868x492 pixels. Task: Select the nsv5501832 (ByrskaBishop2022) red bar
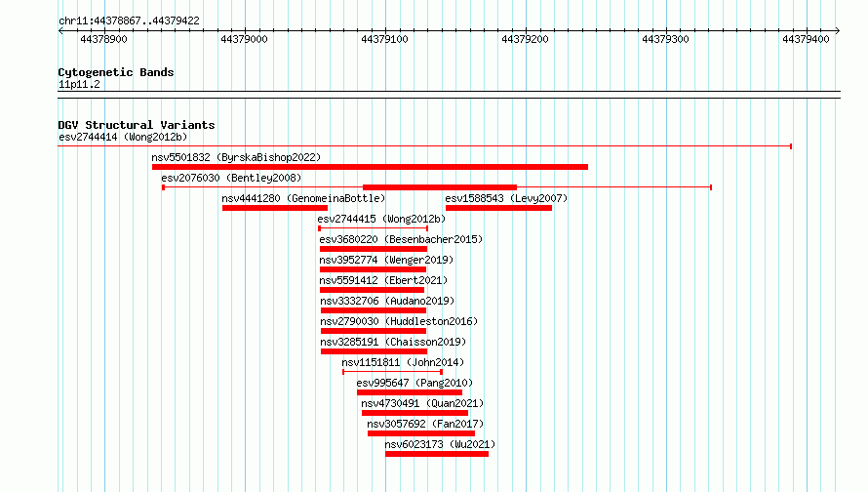tap(370, 167)
